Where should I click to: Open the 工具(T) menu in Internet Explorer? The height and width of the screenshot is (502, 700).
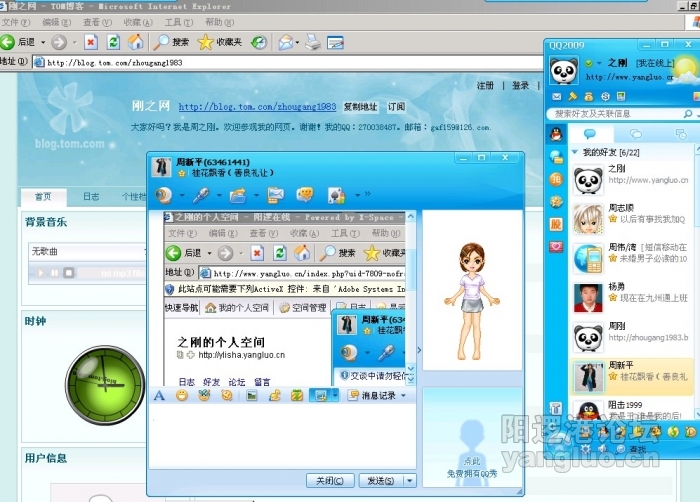pos(179,22)
